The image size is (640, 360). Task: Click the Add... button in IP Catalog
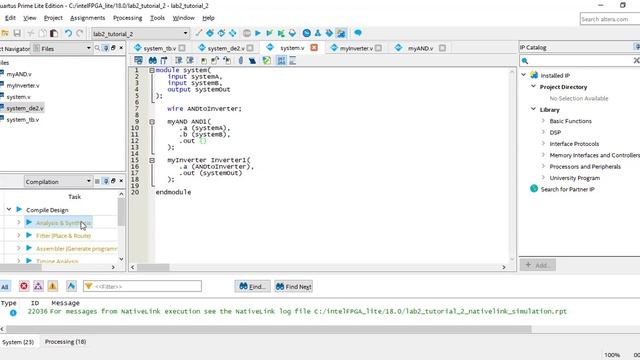(x=538, y=265)
